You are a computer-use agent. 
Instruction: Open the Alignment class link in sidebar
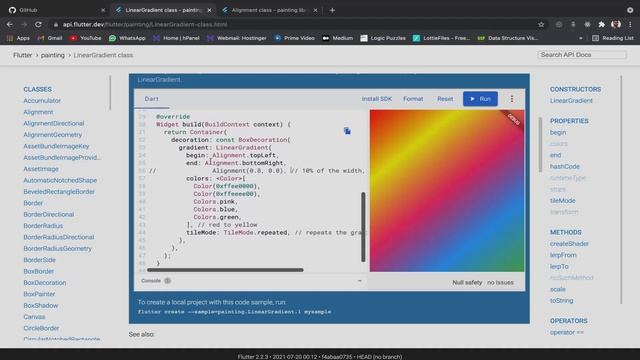pos(38,112)
